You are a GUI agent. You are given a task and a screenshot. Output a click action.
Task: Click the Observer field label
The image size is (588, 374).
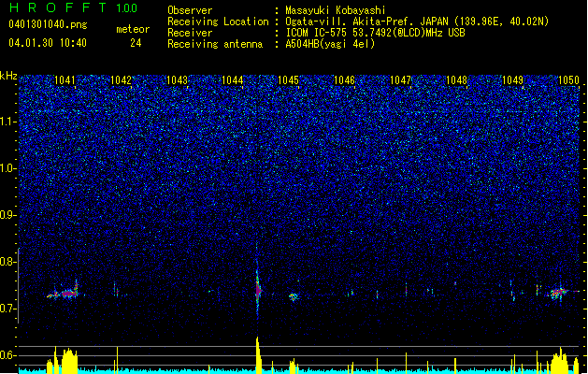[x=190, y=10]
